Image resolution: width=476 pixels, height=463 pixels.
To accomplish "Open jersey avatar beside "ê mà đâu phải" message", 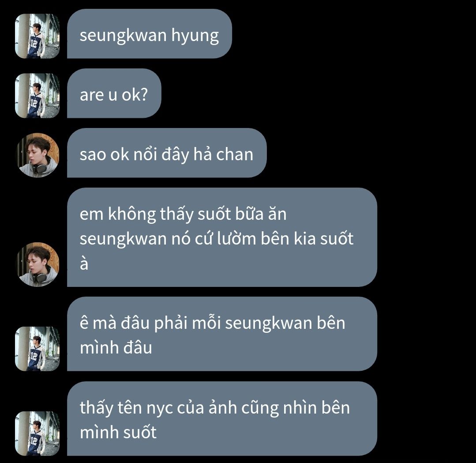I will coord(37,349).
